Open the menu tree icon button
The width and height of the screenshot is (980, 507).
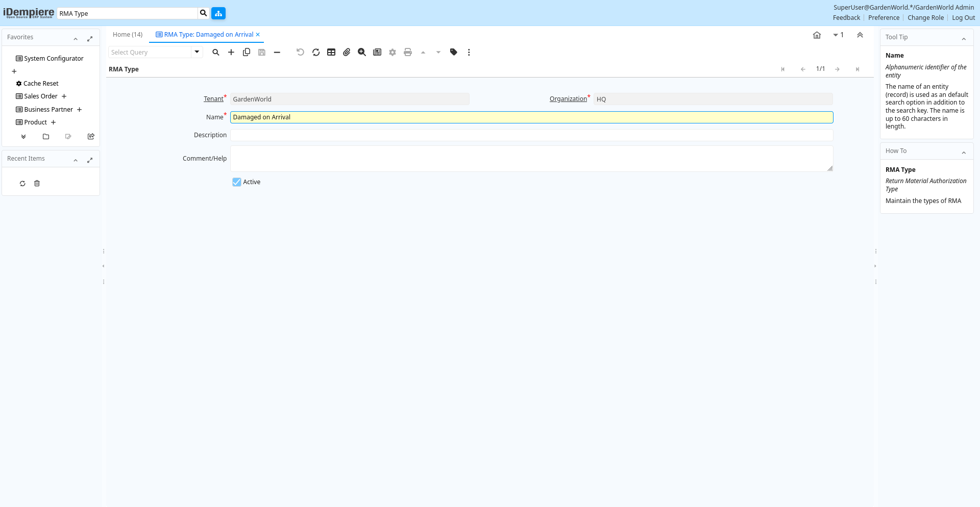point(218,13)
